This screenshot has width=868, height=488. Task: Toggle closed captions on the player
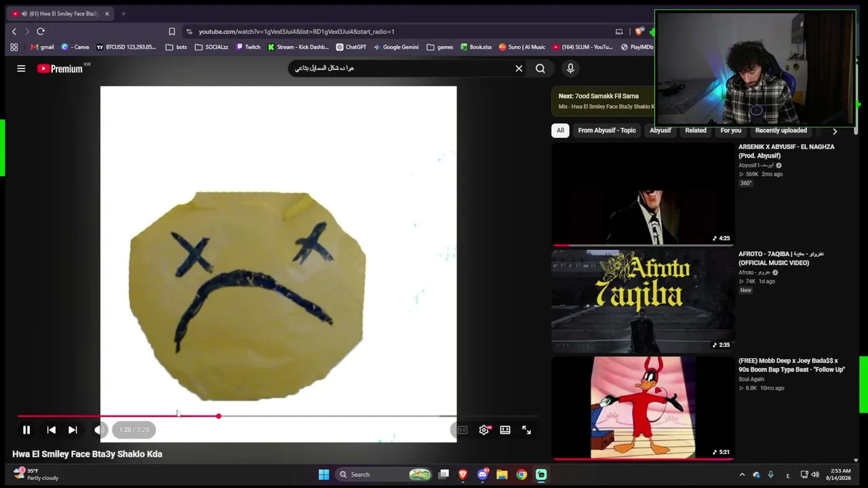click(462, 430)
